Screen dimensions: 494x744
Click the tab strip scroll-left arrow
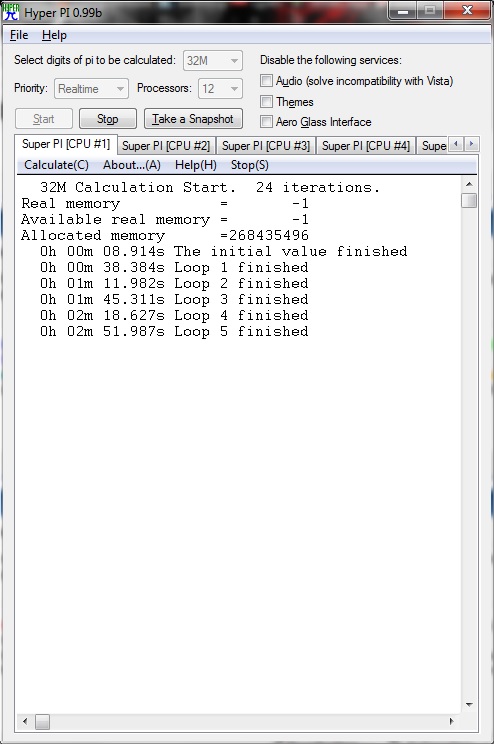[x=456, y=144]
